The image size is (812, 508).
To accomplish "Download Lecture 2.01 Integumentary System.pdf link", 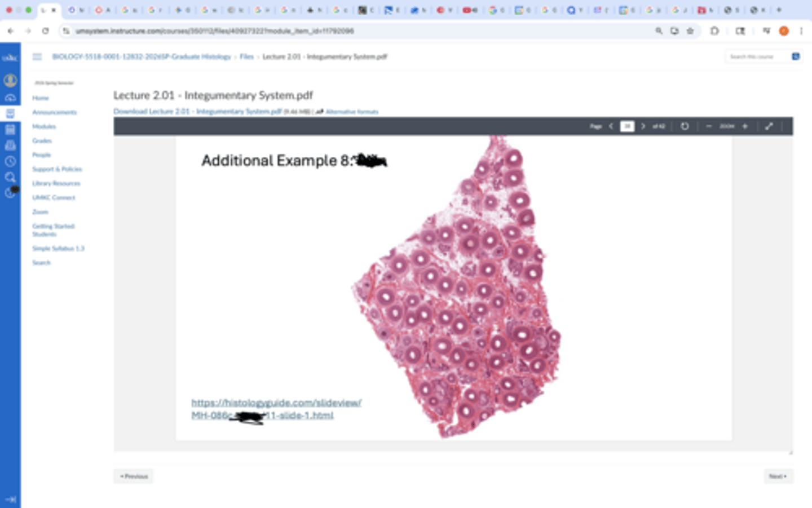I will (x=197, y=111).
